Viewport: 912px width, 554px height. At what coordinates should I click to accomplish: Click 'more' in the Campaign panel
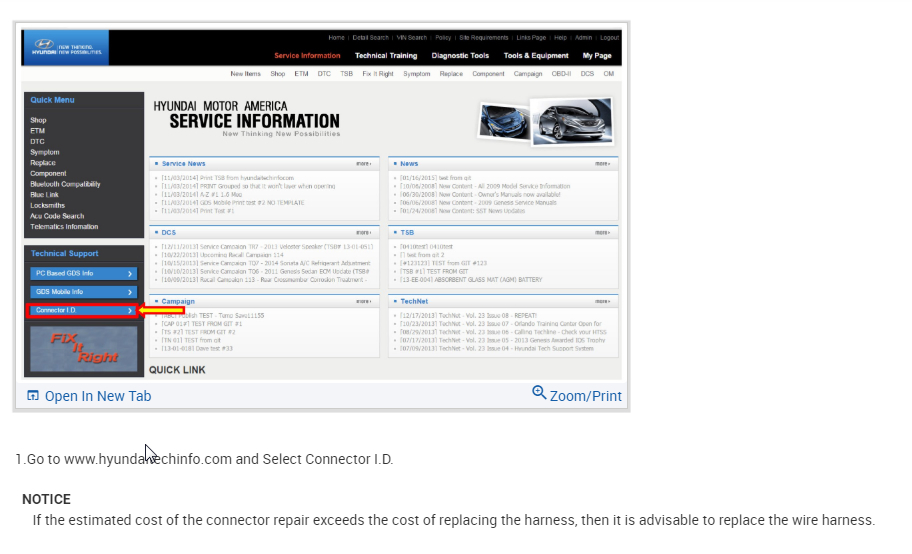(364, 301)
